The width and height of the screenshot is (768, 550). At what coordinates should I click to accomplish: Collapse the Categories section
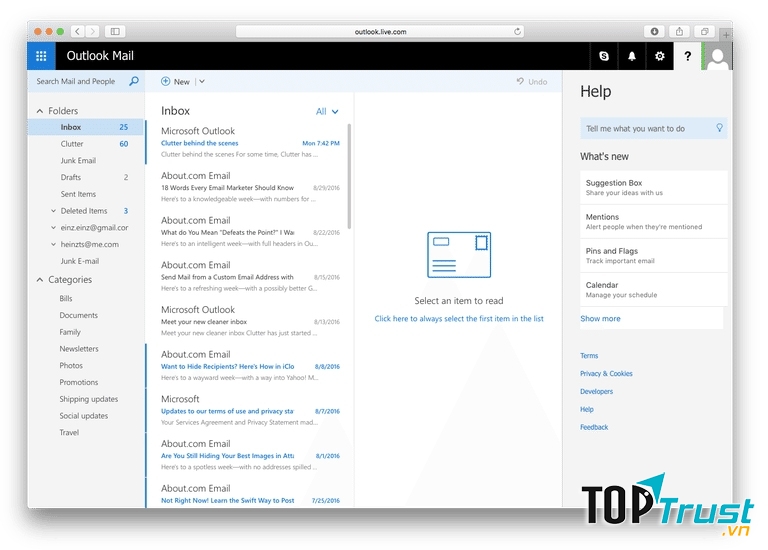click(x=40, y=280)
